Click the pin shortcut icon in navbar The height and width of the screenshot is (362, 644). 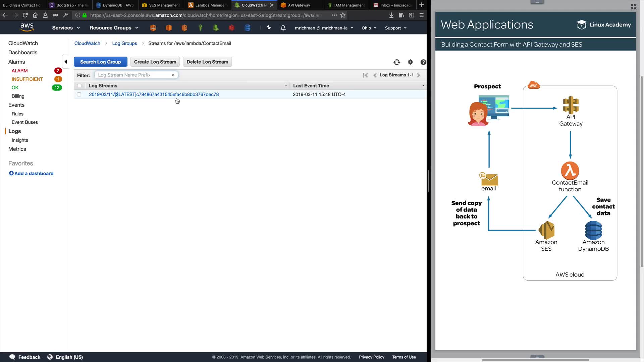point(269,28)
